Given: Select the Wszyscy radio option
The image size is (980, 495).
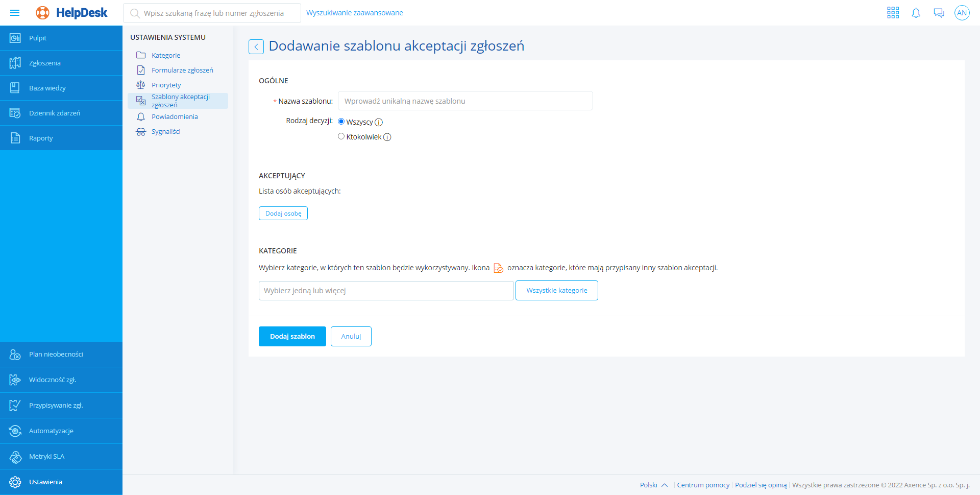Looking at the screenshot, I should pyautogui.click(x=341, y=122).
